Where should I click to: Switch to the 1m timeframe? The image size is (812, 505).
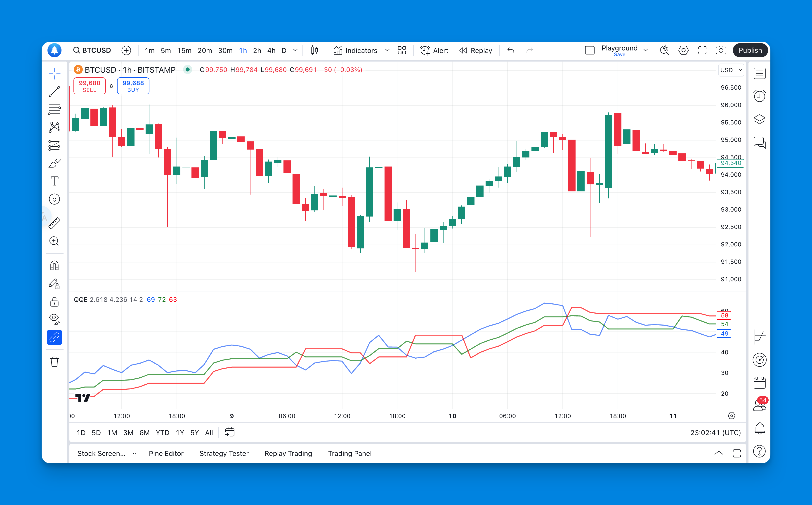click(149, 50)
